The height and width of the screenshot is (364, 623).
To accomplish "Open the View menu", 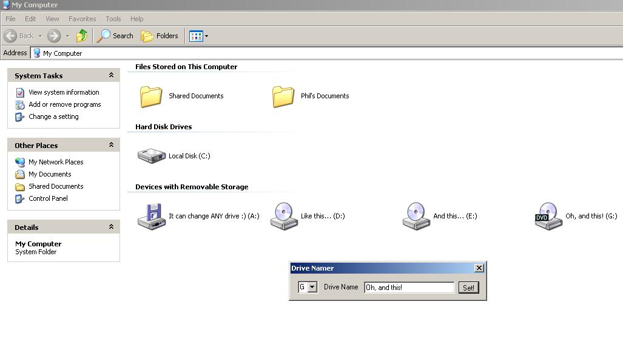I will 52,19.
